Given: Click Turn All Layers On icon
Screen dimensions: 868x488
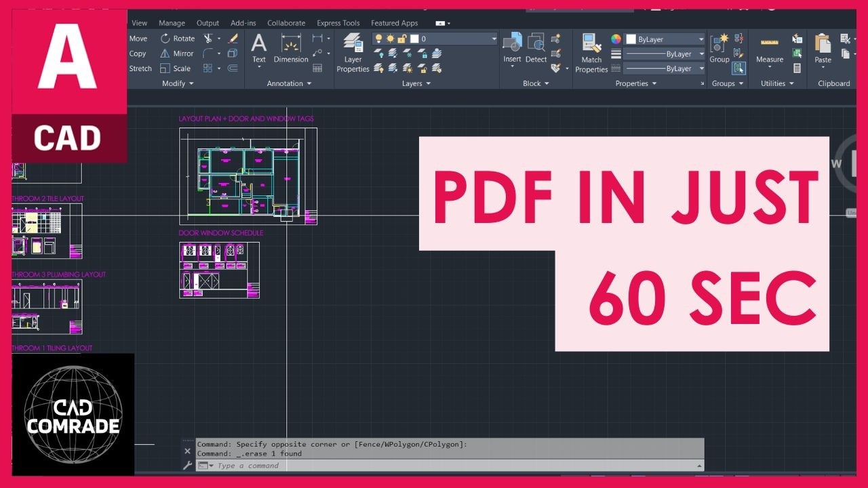Looking at the screenshot, I should (378, 68).
